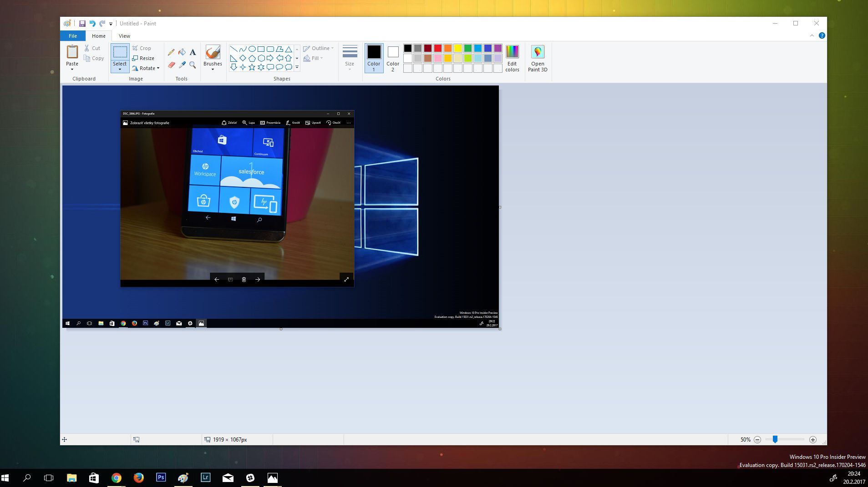Click the Cut button
This screenshot has height=487, width=868.
click(92, 48)
